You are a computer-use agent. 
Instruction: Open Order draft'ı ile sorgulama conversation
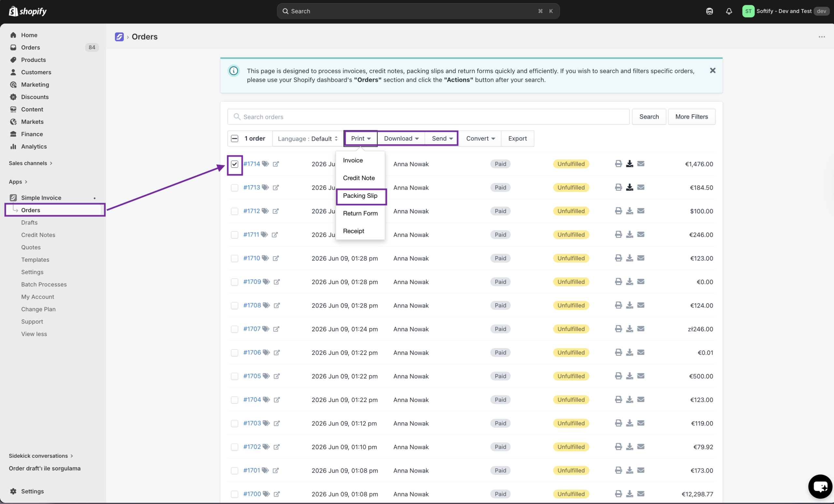pyautogui.click(x=45, y=468)
